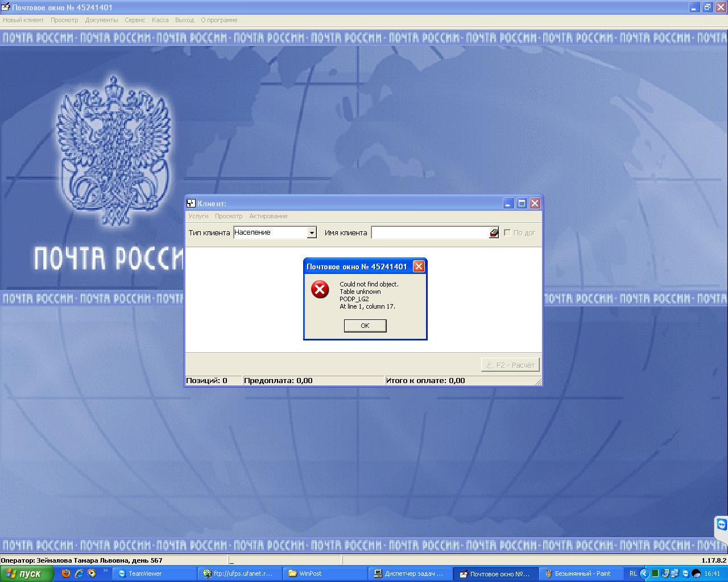The width and height of the screenshot is (728, 582).
Task: Open the Касса menu
Action: coord(160,20)
